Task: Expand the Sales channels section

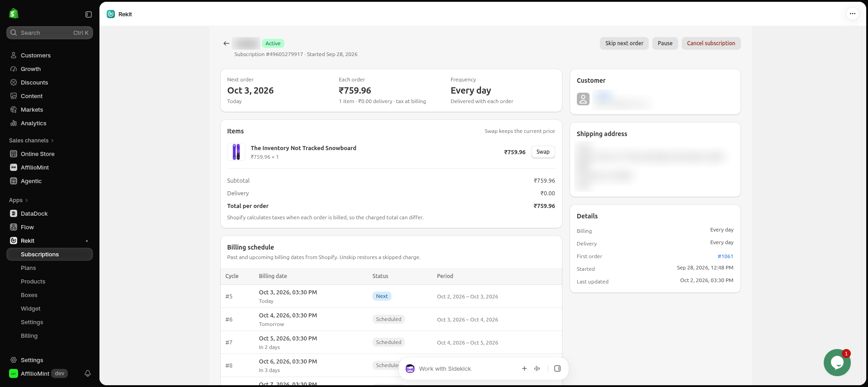Action: coord(31,141)
